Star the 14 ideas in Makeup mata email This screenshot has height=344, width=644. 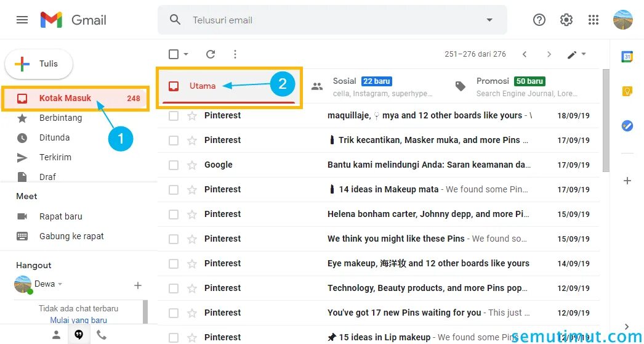coord(192,190)
